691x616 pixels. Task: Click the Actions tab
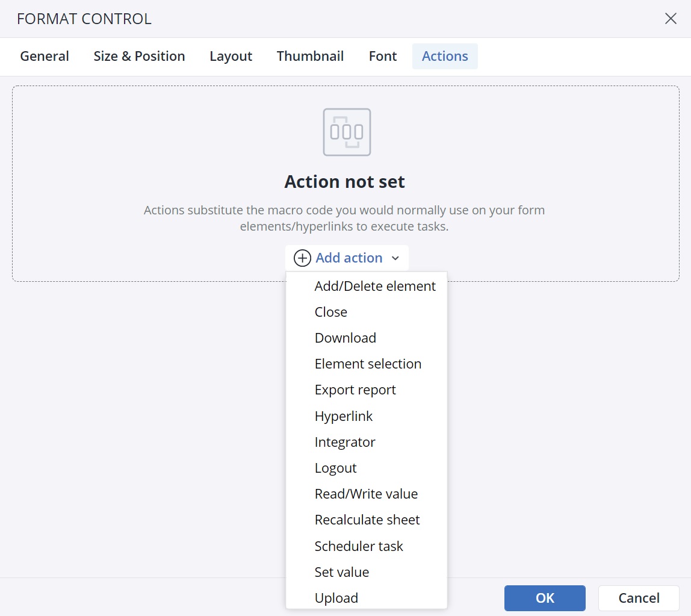445,56
